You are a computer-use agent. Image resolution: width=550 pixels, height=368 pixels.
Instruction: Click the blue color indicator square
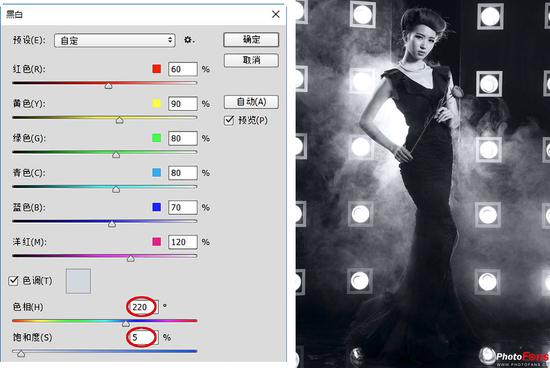click(156, 207)
